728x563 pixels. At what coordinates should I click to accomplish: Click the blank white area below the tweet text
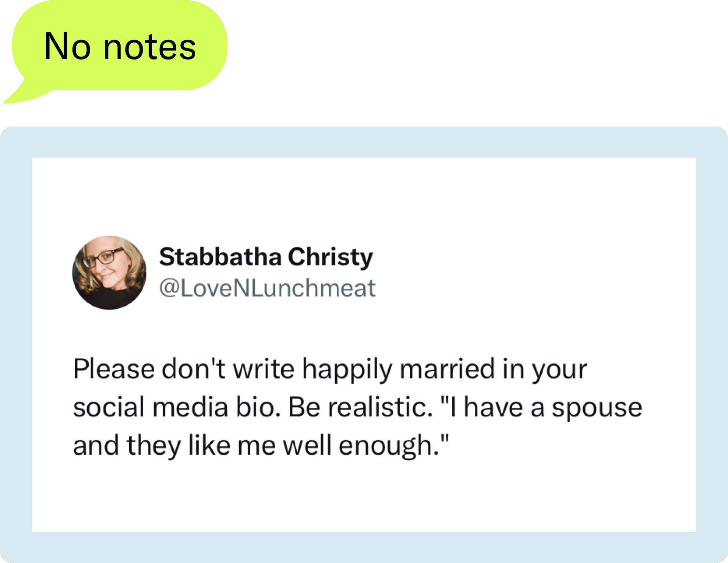[364, 496]
